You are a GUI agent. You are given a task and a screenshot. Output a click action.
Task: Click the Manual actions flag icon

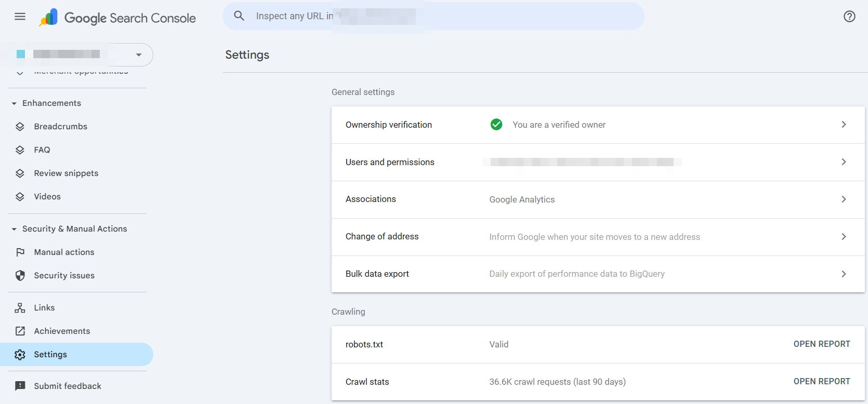click(x=20, y=252)
